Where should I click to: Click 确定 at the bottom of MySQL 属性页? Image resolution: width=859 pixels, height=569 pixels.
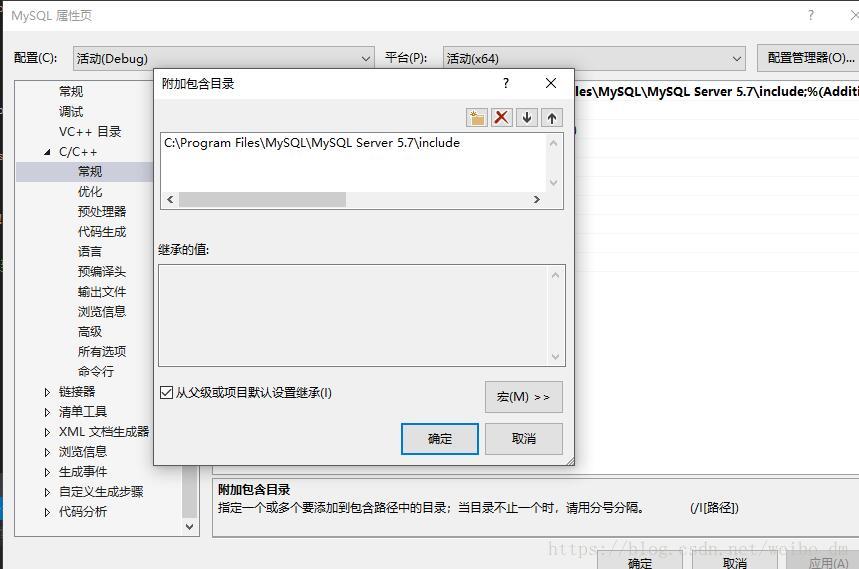click(640, 561)
